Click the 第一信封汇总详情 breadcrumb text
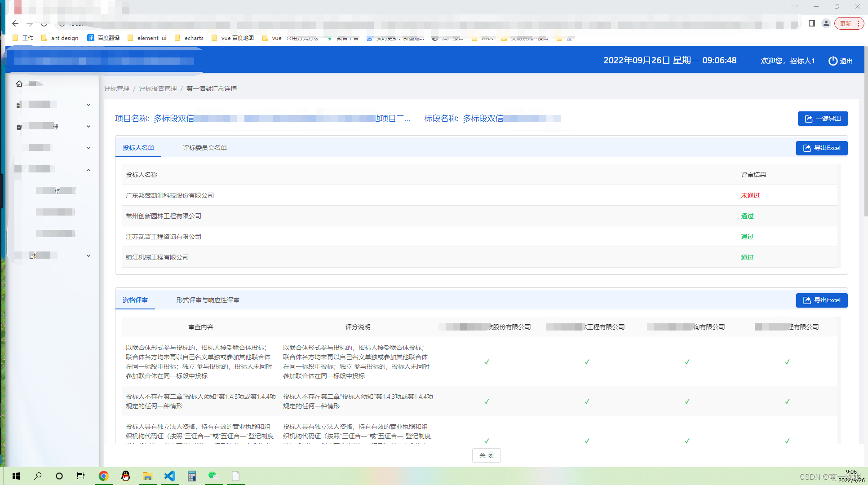This screenshot has height=485, width=868. click(x=212, y=88)
